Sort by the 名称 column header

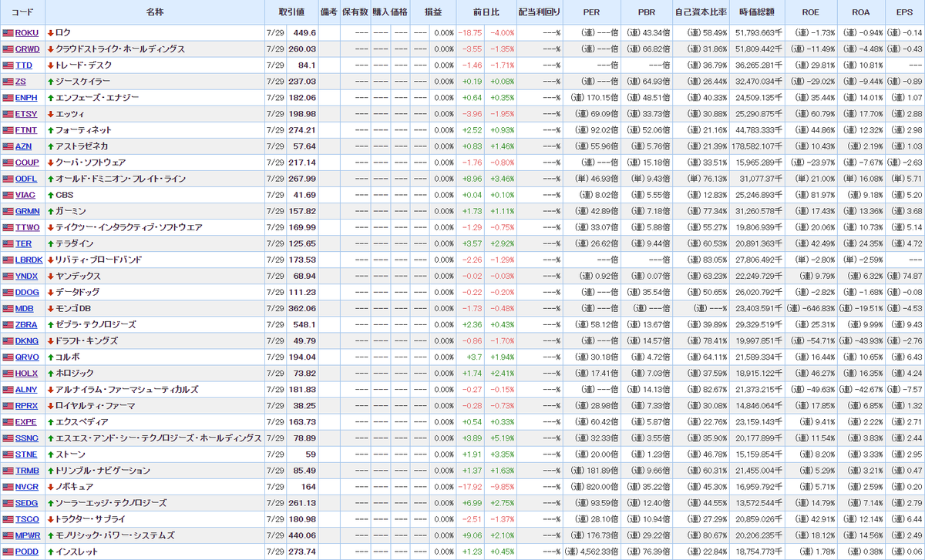click(155, 12)
